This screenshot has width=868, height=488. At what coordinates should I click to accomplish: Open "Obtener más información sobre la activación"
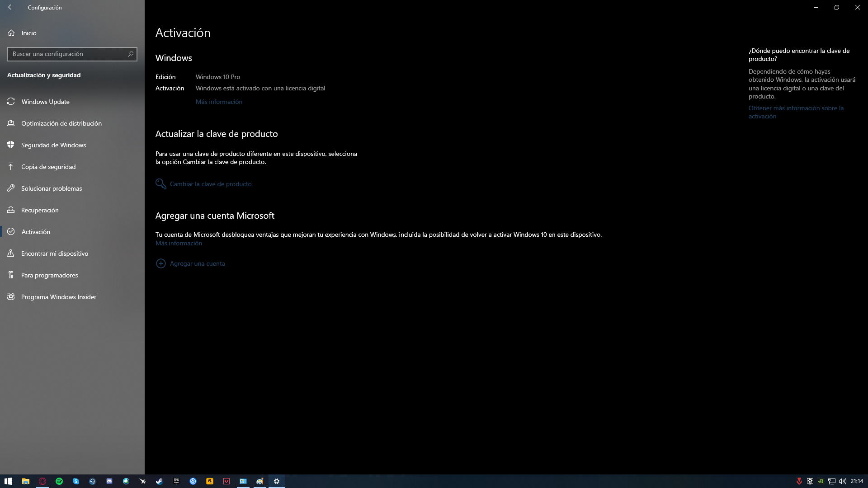(x=796, y=112)
